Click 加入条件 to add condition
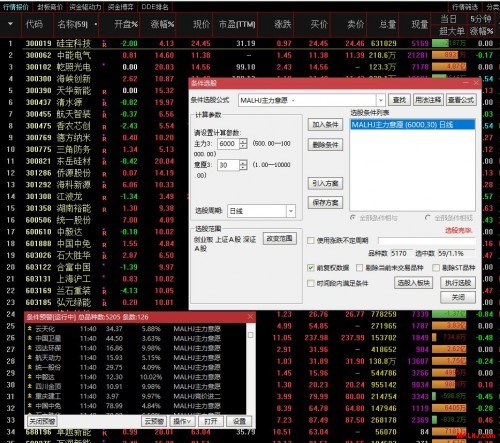Viewport: 500px width, 443px height. [x=325, y=125]
